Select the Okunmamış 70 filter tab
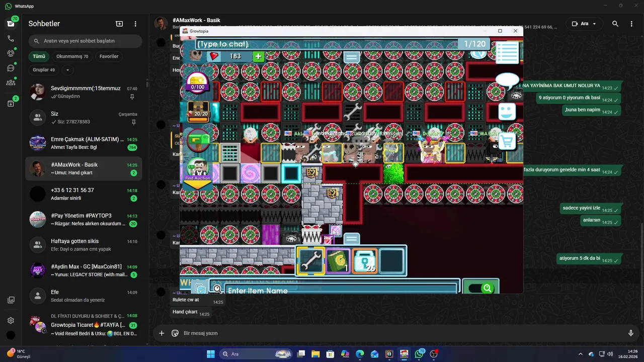The image size is (644, 362). (x=72, y=56)
